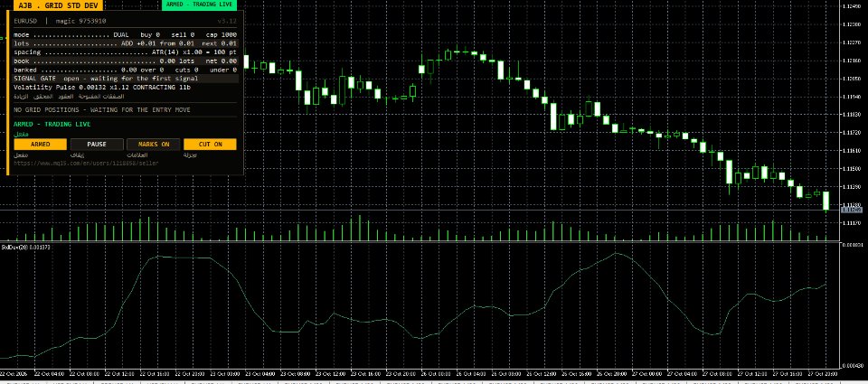Select the book 0.00 lots row
Viewport: 868px width, 384px height.
tap(125, 61)
